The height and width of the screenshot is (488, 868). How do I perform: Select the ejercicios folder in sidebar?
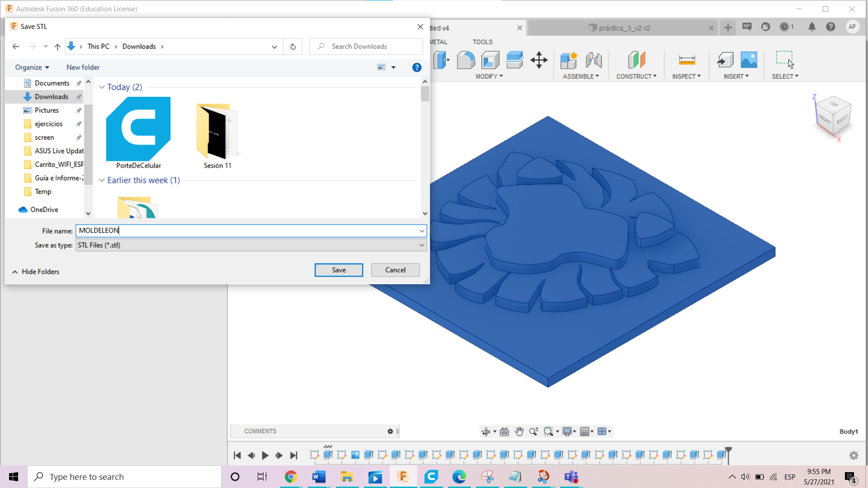(49, 124)
